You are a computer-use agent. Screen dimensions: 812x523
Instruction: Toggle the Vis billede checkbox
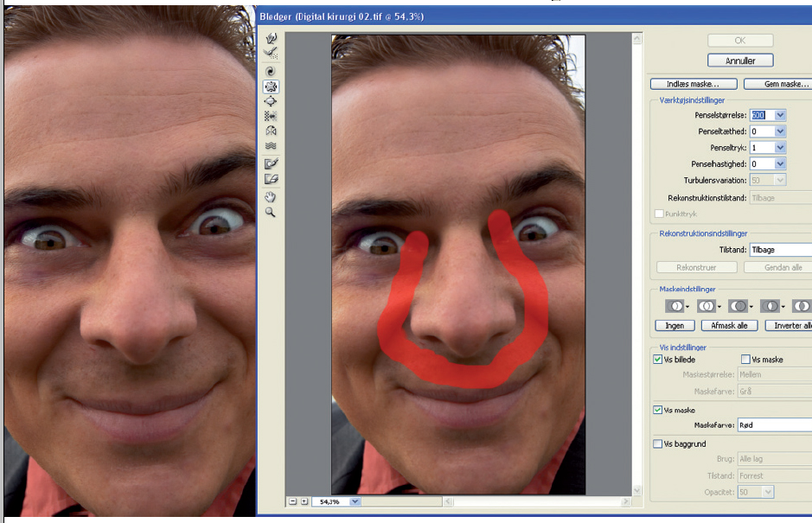pos(658,360)
